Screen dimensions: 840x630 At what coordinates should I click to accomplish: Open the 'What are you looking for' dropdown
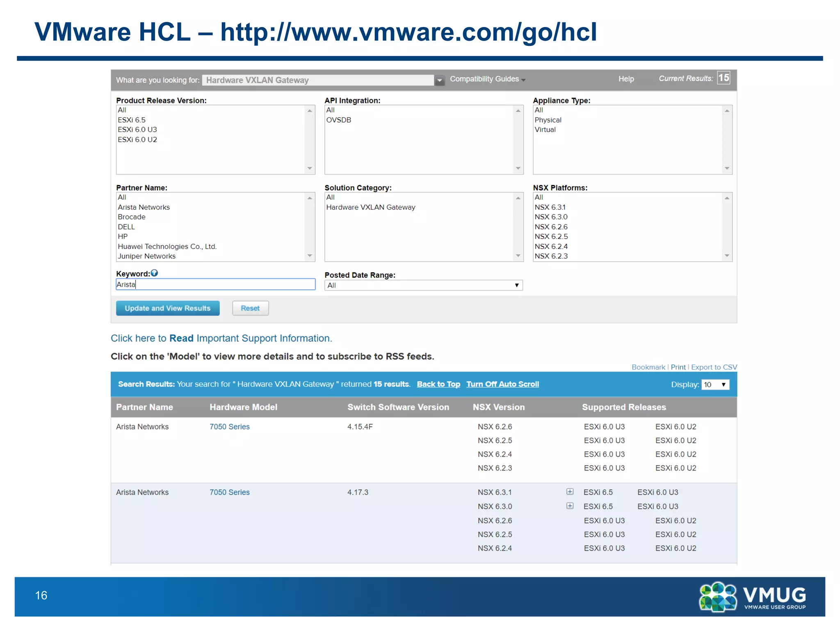coord(439,80)
